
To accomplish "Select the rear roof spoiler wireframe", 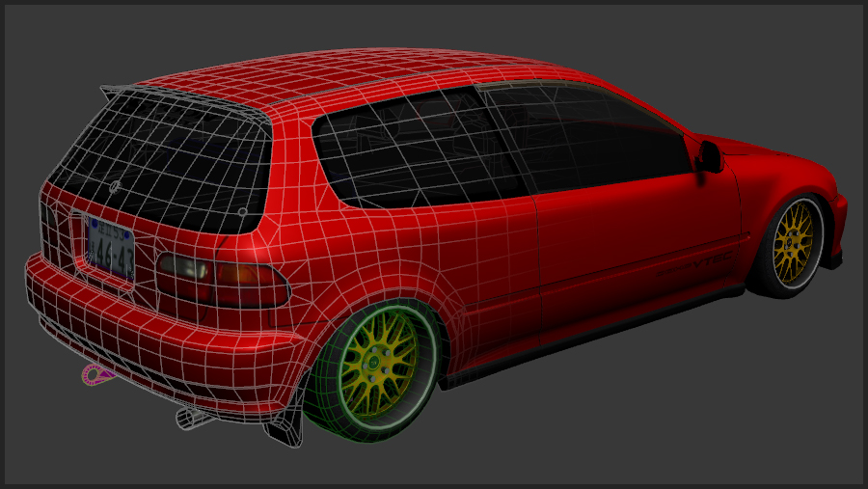I will pyautogui.click(x=174, y=96).
